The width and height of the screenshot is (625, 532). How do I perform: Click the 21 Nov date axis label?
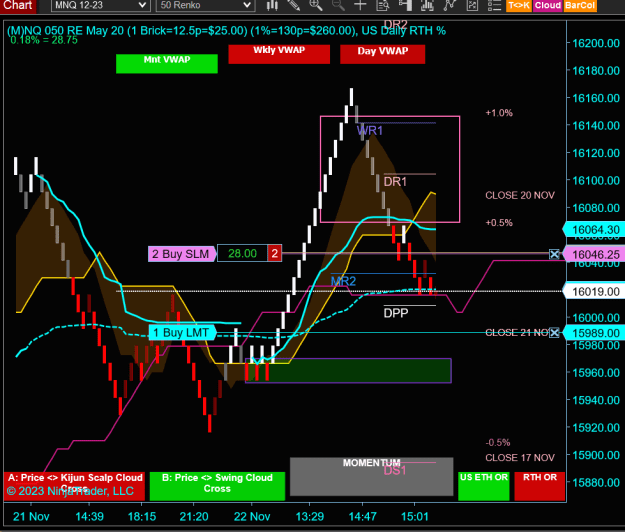[x=31, y=516]
